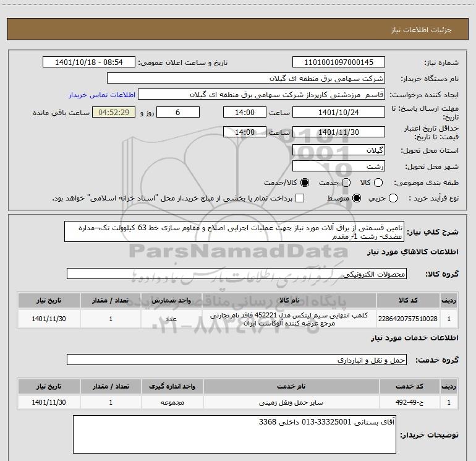Click the services table header واحد اندازه گیری
The height and width of the screenshot is (461, 476).
click(172, 386)
